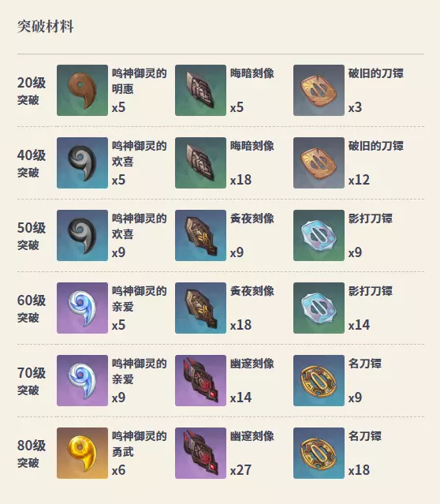
Task: Select the 夤夜刻像 icon in 50级 row
Action: (200, 236)
